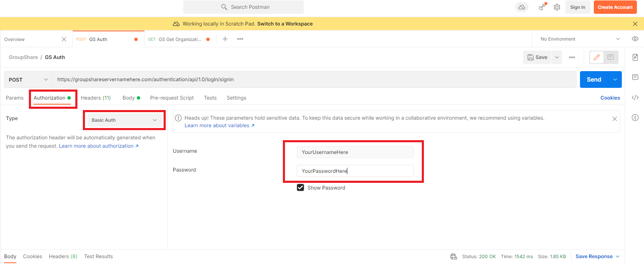Open the request actions three-dot menu near Save
Viewport: 644px width, 264px height.
(572, 57)
